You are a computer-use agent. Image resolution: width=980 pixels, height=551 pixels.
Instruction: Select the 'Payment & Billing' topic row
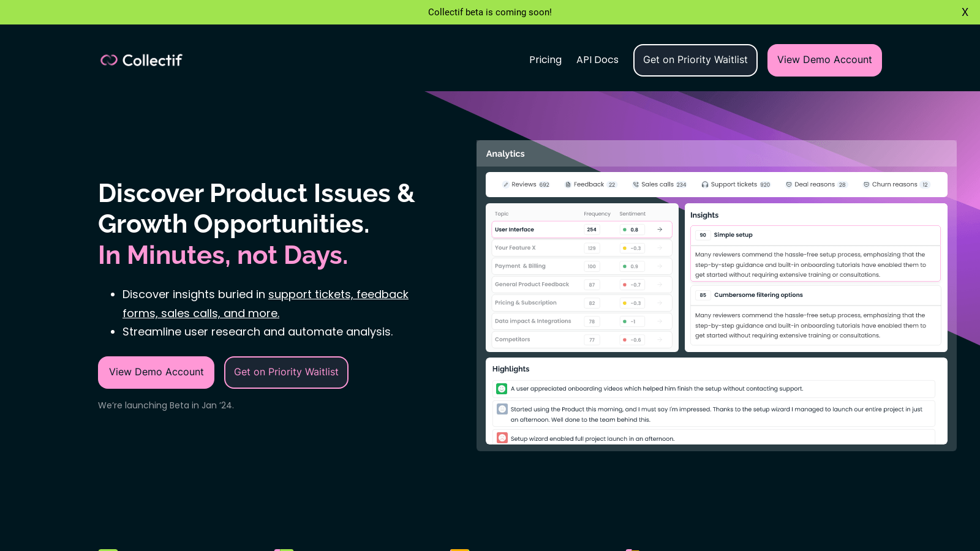(x=582, y=266)
